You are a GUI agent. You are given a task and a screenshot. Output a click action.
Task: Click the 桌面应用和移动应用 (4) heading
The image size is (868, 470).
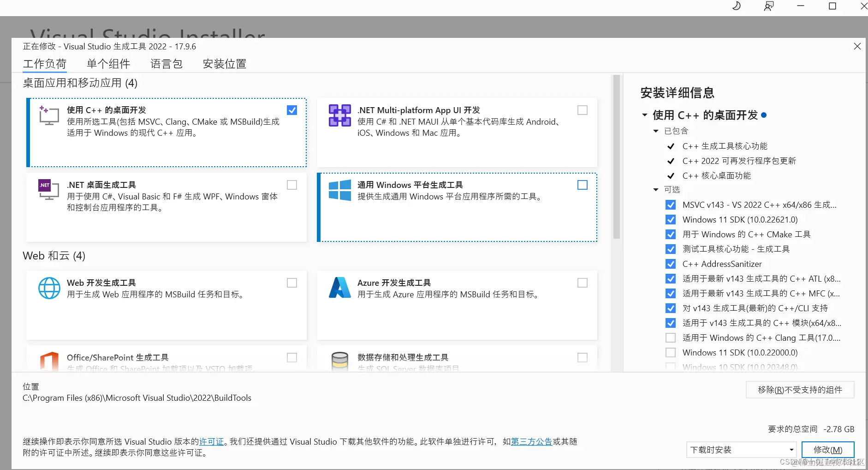click(x=80, y=83)
